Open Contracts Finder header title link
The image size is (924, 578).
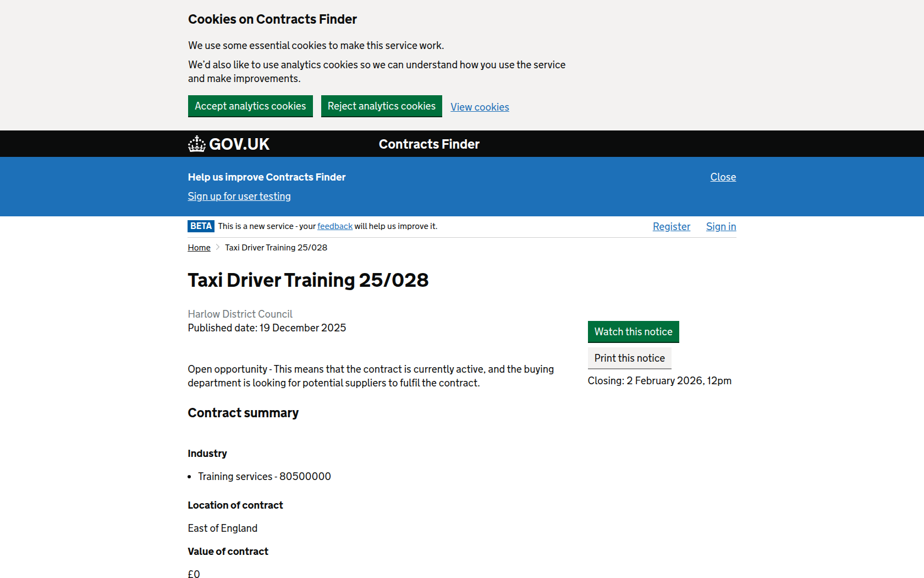point(429,144)
